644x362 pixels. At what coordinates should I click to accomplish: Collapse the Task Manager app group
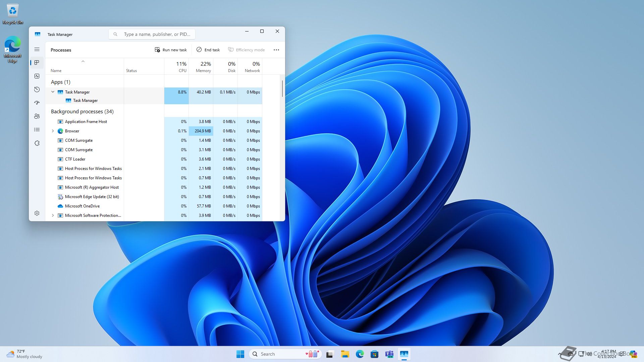pyautogui.click(x=53, y=92)
